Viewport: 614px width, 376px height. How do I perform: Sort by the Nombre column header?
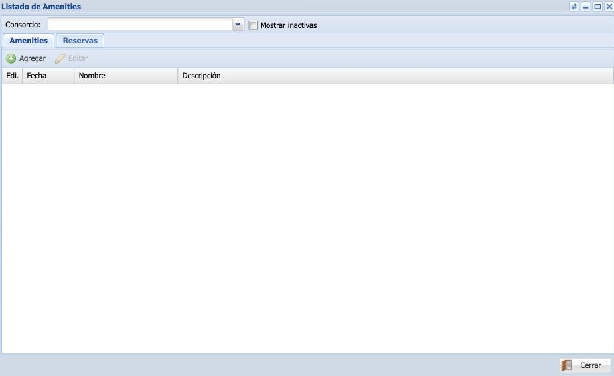126,76
